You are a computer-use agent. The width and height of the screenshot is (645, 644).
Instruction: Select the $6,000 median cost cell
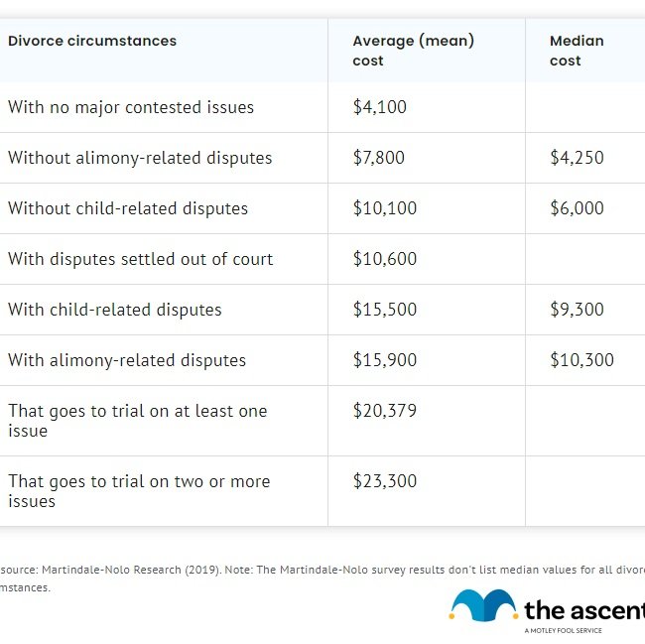coord(577,208)
